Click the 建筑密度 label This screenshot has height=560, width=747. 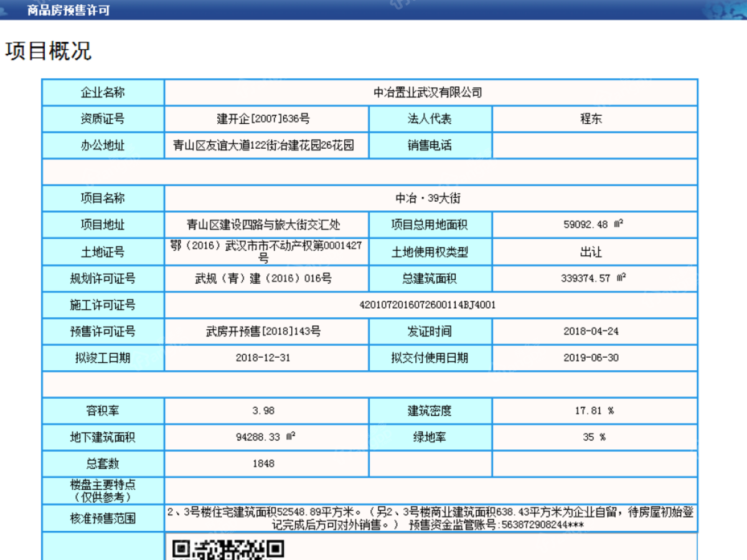430,411
